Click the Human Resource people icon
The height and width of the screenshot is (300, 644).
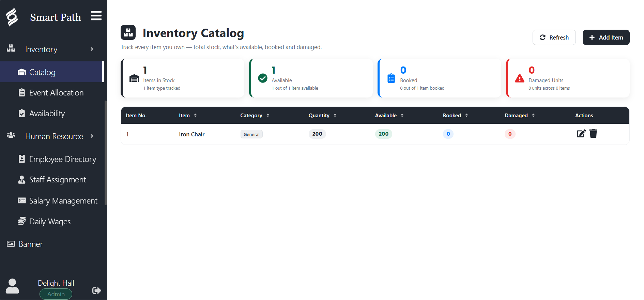point(11,135)
